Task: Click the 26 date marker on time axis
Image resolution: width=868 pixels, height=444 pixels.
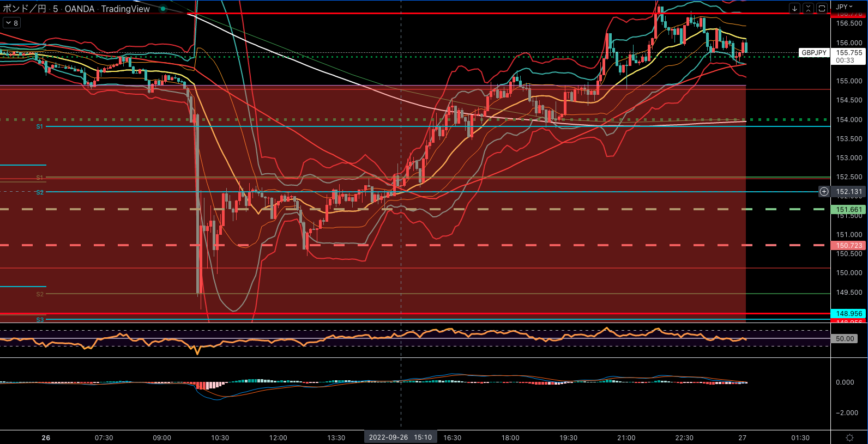Action: (46, 437)
